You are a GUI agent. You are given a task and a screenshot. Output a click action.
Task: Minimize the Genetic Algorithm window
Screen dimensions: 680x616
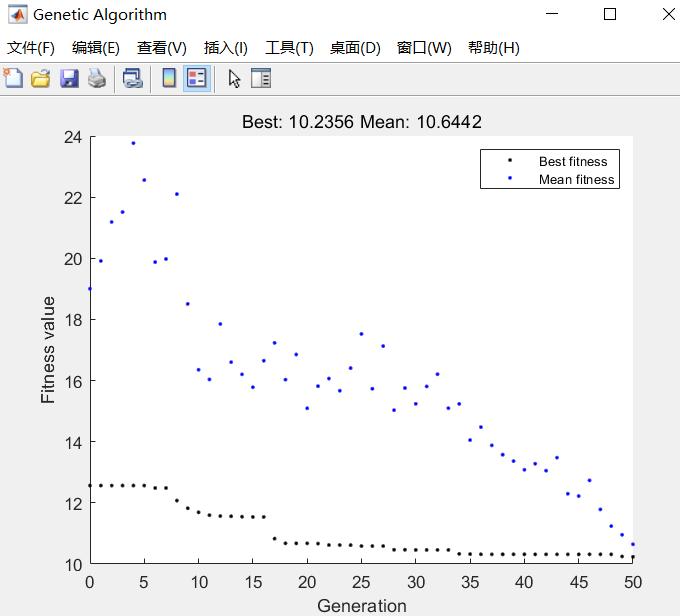pos(552,14)
